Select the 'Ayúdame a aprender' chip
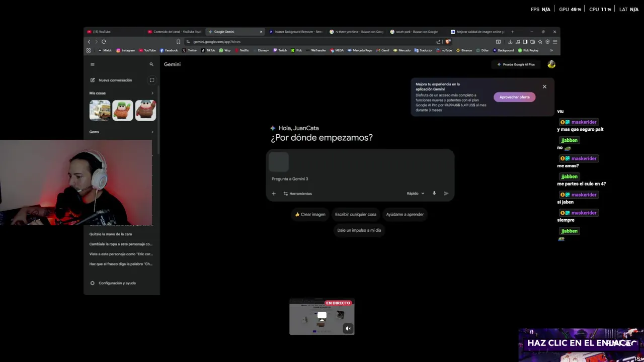 [405, 214]
